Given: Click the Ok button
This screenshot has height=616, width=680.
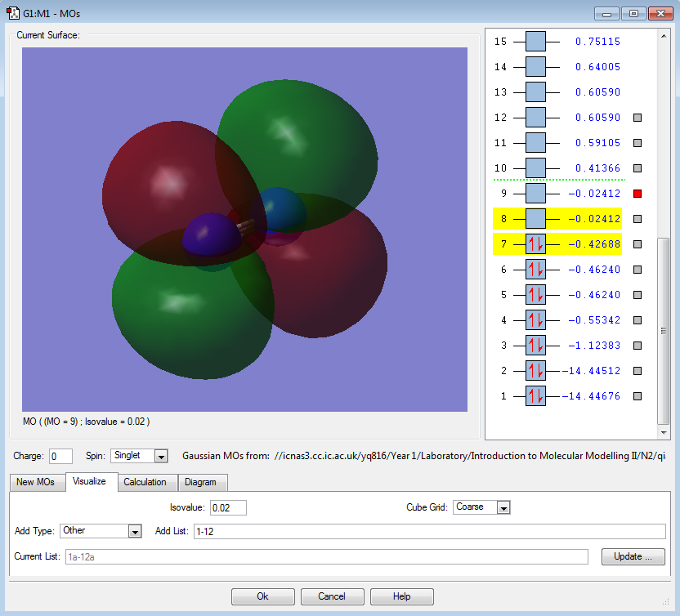Looking at the screenshot, I should pyautogui.click(x=262, y=596).
